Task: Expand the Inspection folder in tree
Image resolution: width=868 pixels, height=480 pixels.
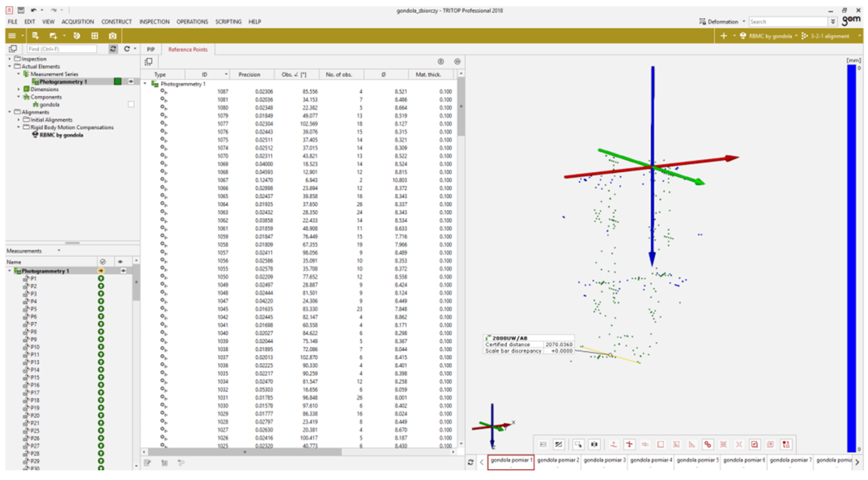Action: click(10, 59)
